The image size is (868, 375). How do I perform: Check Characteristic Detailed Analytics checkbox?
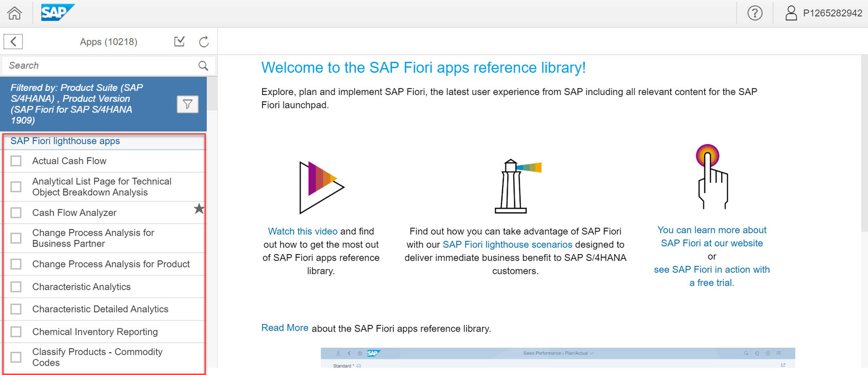pyautogui.click(x=16, y=309)
